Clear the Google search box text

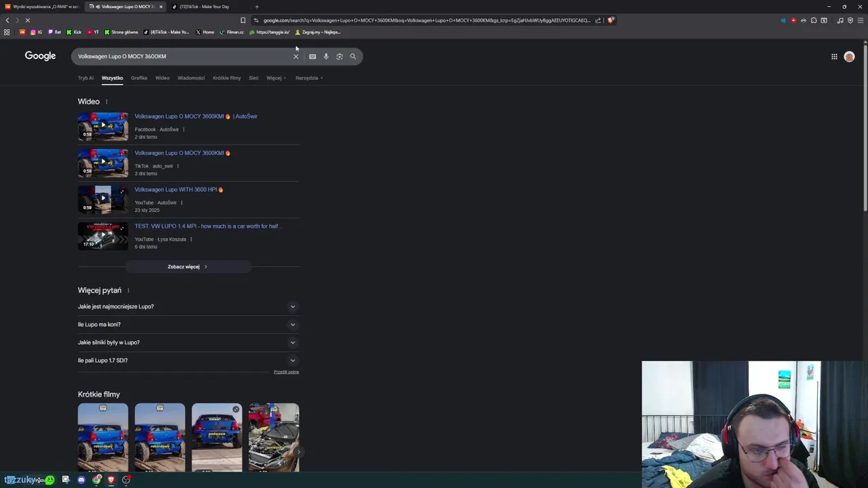[x=296, y=56]
